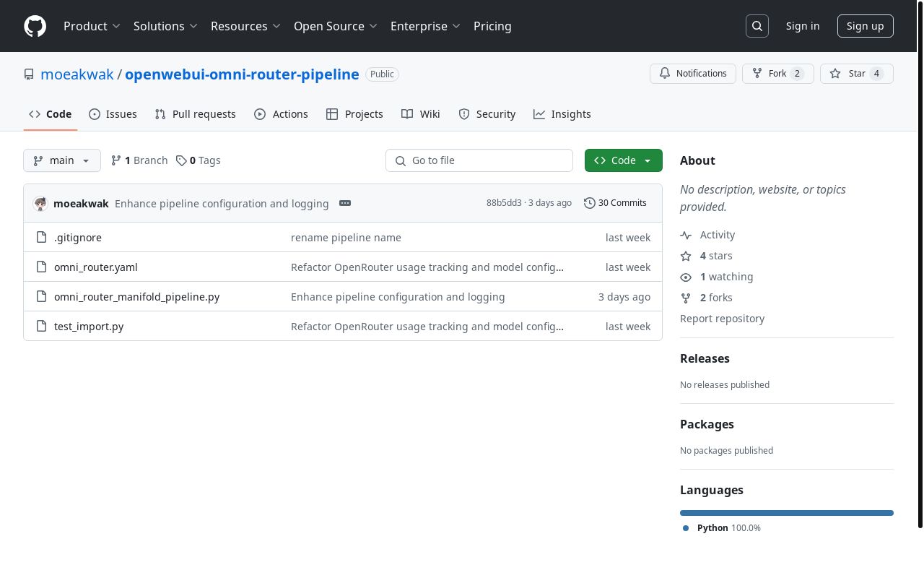
Task: Expand commit message ellipsis icon
Action: coord(345,203)
